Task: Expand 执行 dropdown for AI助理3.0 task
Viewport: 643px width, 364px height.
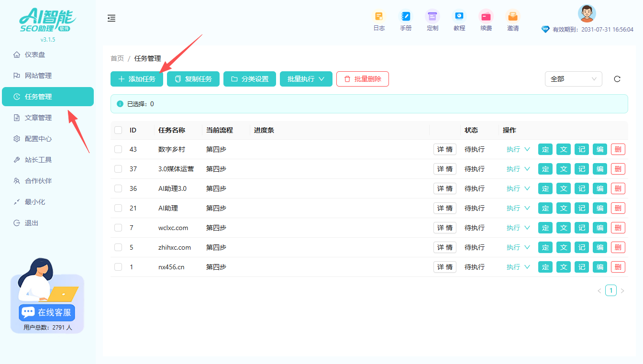Action: click(x=518, y=188)
